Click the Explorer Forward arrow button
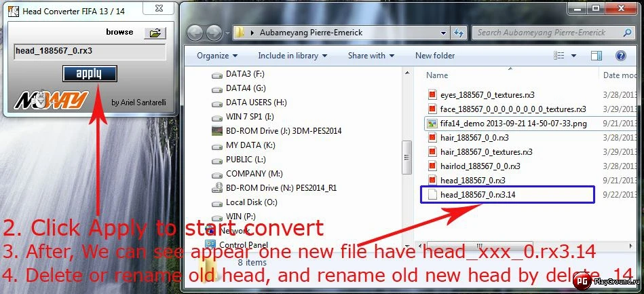The image size is (644, 294). tap(214, 33)
